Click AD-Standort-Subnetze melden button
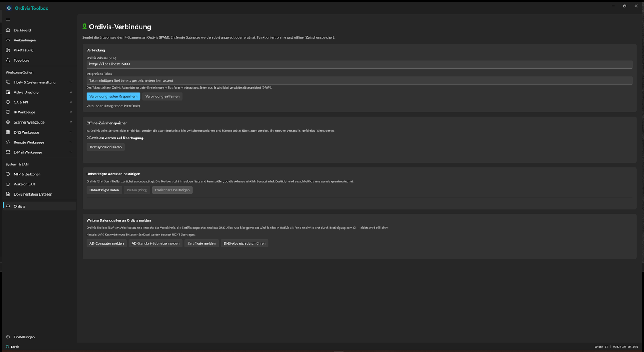Viewport: 644px width, 352px height. (155, 243)
